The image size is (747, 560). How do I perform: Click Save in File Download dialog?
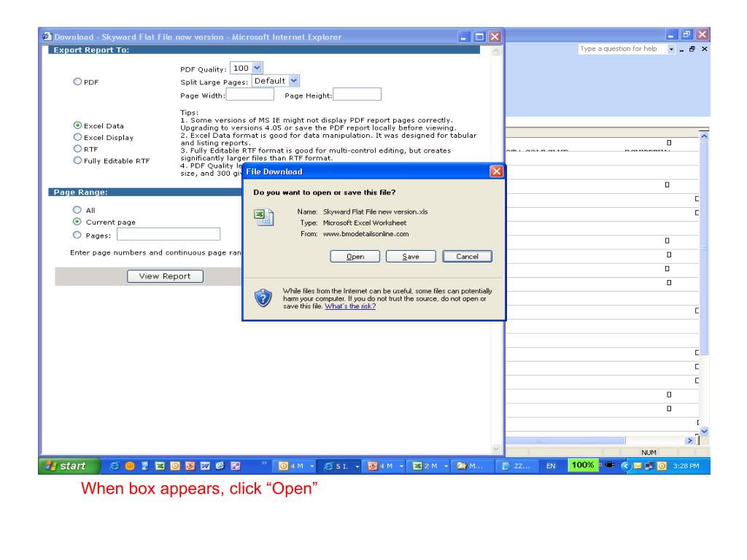[x=411, y=256]
